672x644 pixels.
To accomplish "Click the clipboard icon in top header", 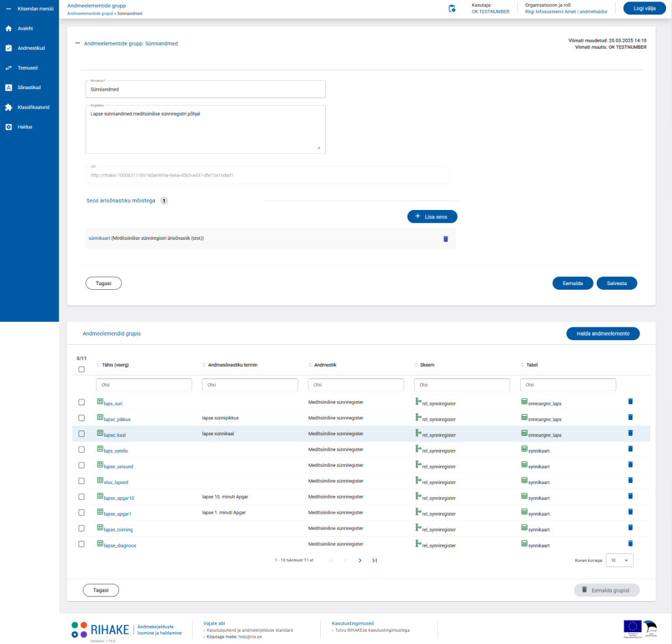I will [452, 9].
